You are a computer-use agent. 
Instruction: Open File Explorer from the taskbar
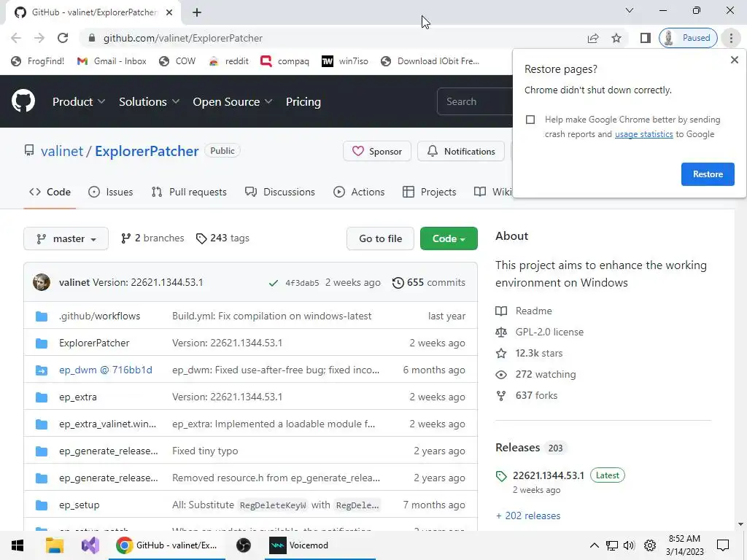click(x=54, y=545)
